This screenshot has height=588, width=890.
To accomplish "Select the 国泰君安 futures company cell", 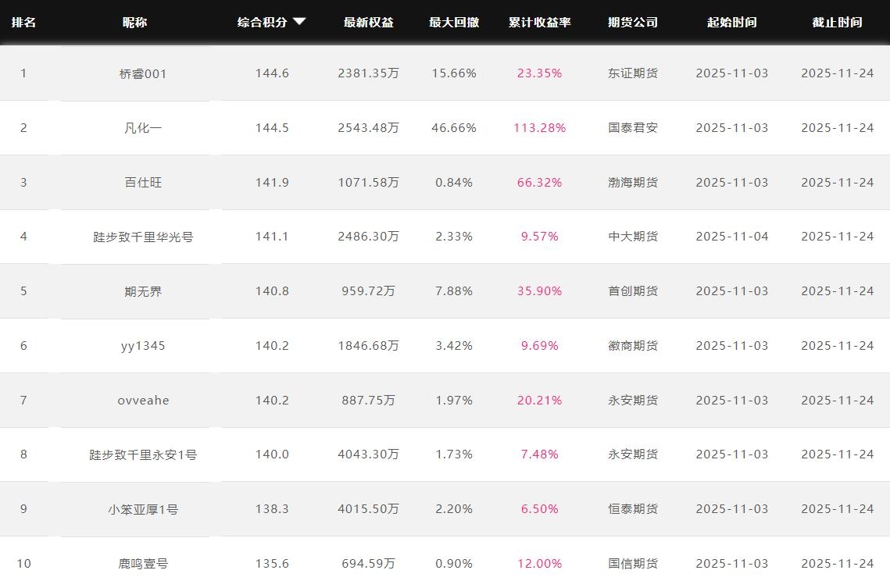I will (x=632, y=128).
